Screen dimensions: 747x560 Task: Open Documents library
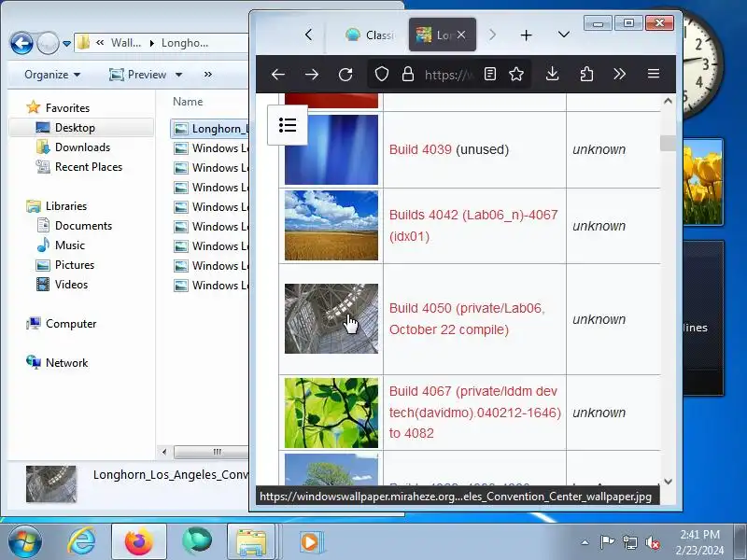83,226
